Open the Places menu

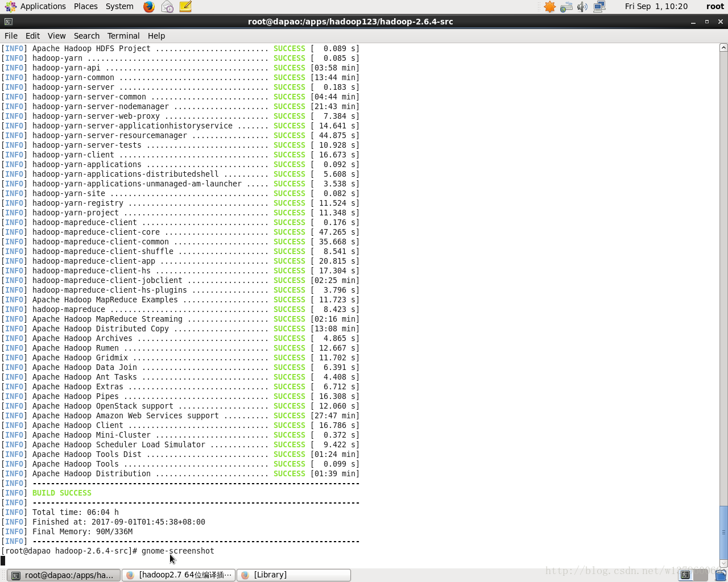pos(86,6)
